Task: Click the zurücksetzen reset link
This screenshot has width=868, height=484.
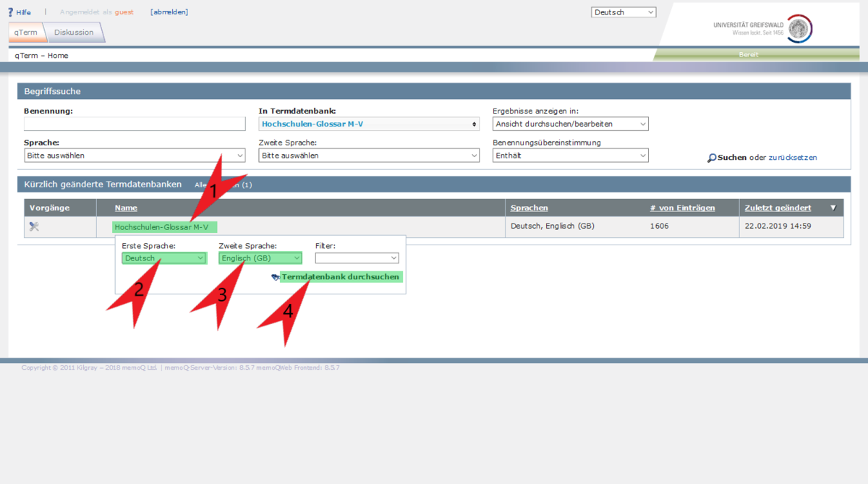Action: click(x=793, y=158)
